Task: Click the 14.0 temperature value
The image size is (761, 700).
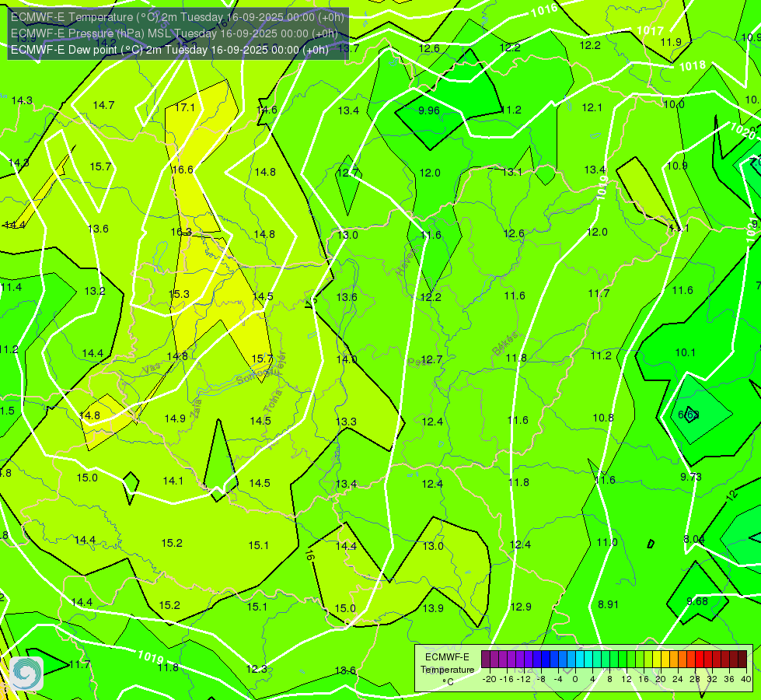Action: coord(347,359)
